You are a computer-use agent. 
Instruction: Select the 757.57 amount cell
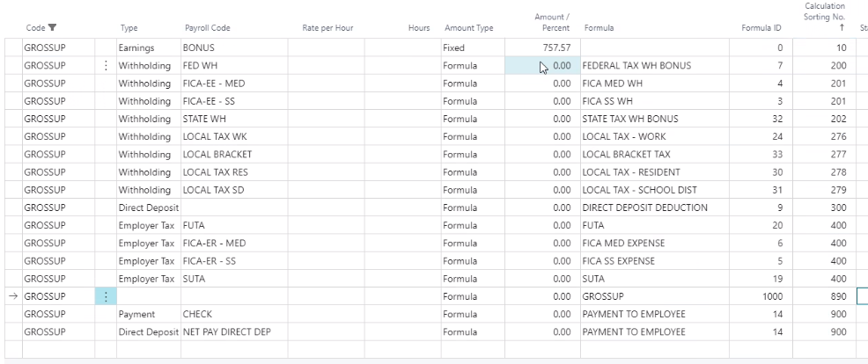tap(542, 48)
